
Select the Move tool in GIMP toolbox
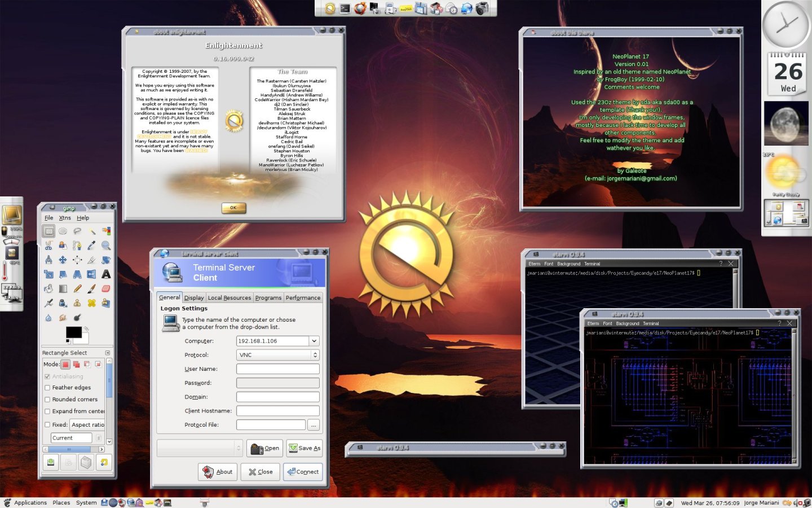pyautogui.click(x=63, y=260)
